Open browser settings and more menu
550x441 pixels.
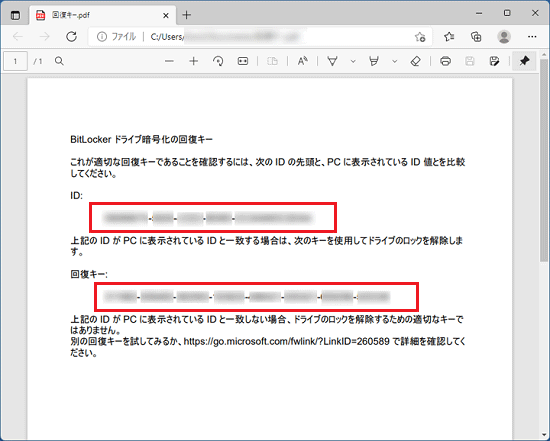[x=532, y=36]
